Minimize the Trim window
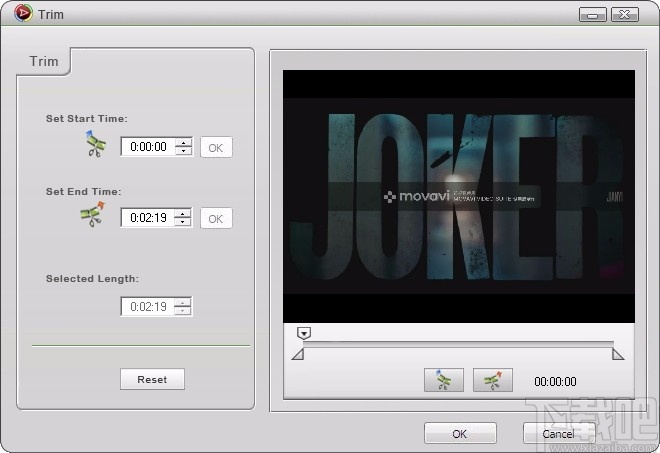Viewport: 660px width, 453px height. pos(593,15)
